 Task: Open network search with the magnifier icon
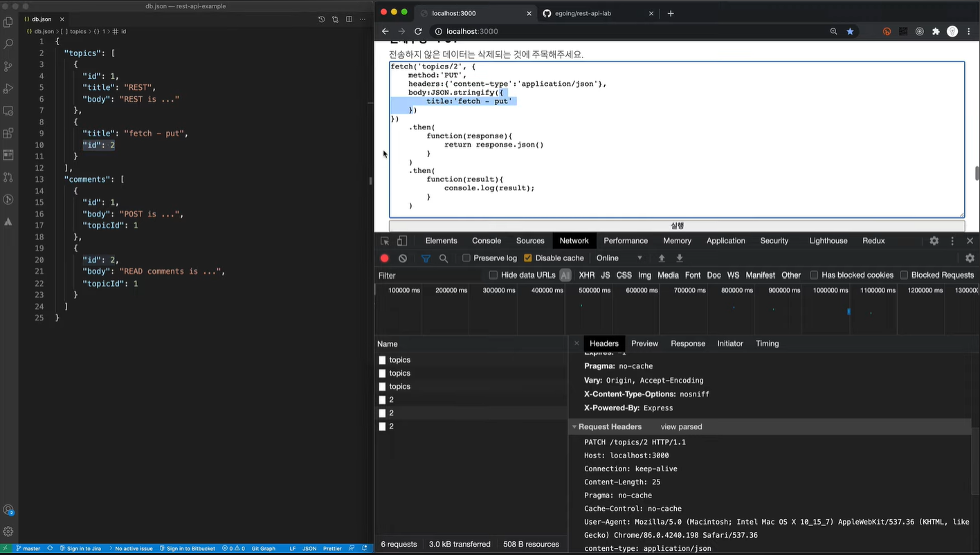(x=444, y=258)
